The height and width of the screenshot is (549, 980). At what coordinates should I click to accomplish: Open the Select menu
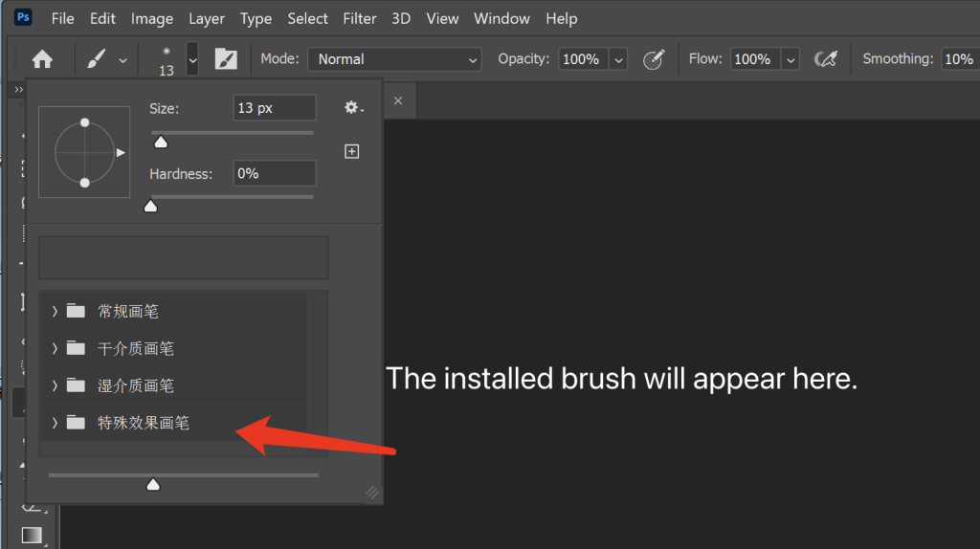point(307,19)
